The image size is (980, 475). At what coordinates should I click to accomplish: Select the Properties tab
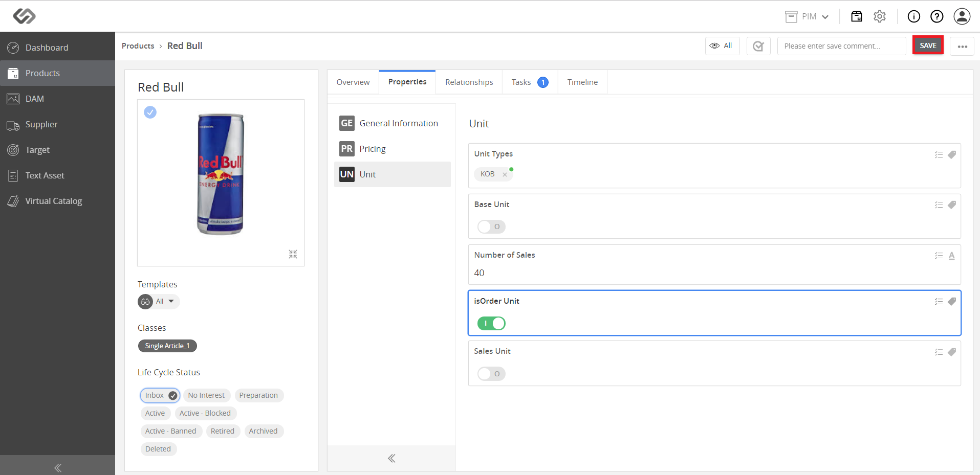tap(407, 82)
